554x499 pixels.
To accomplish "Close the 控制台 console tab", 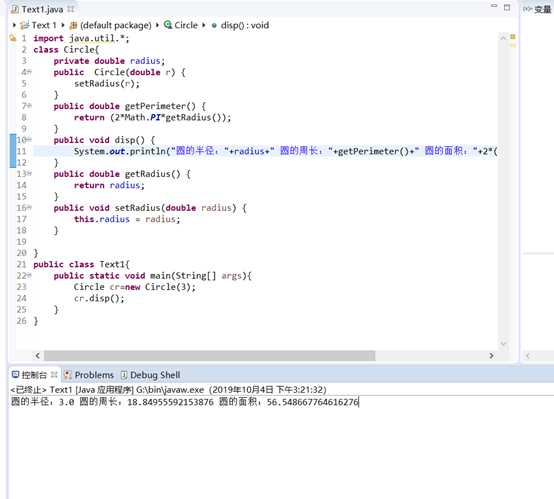I will click(x=54, y=374).
